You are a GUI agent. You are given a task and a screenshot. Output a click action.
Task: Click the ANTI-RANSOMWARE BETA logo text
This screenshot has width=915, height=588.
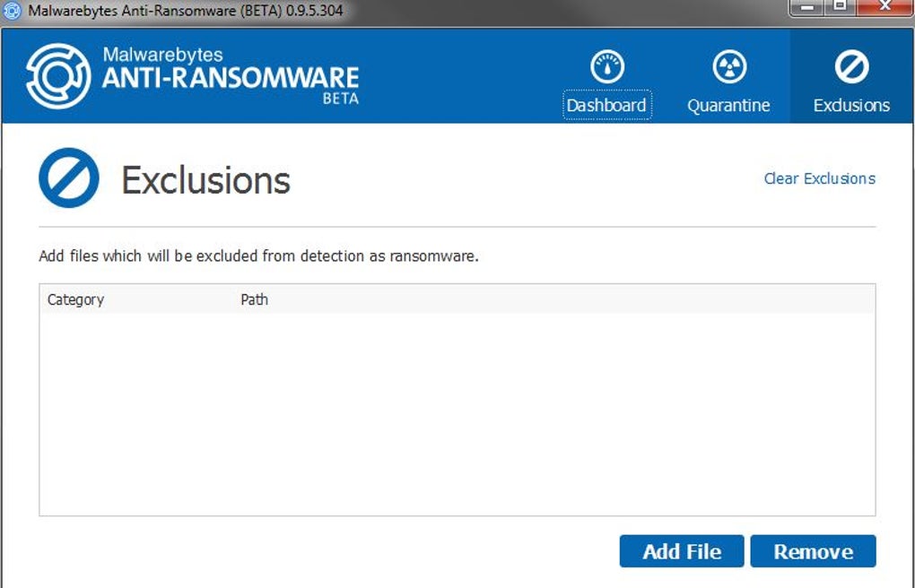[231, 78]
